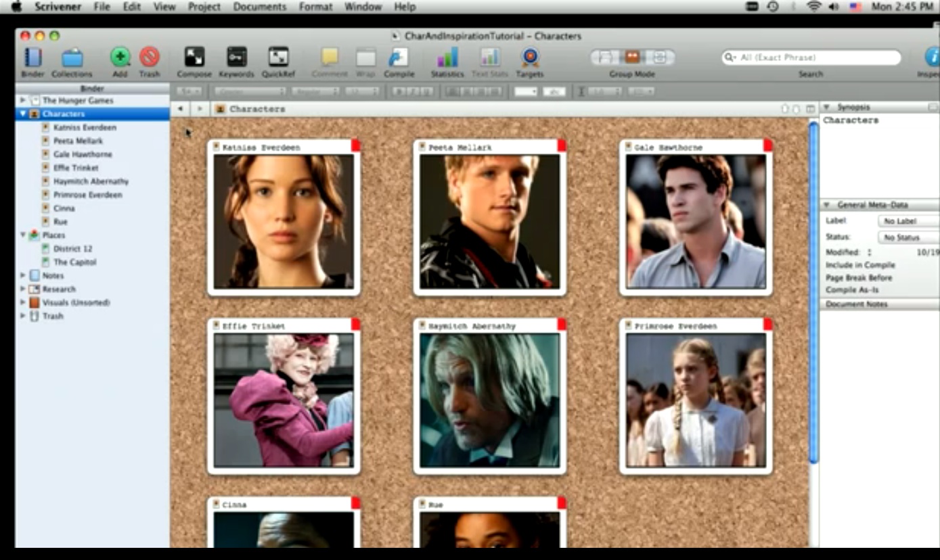The width and height of the screenshot is (940, 560).
Task: Select The Capitol in the binder
Action: (x=74, y=262)
